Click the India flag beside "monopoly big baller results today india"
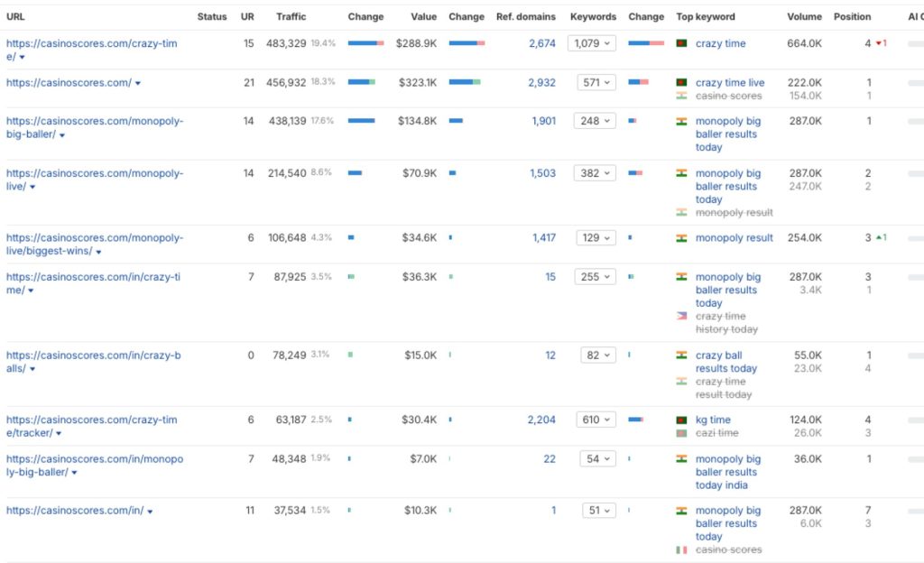The image size is (924, 563). pyautogui.click(x=681, y=459)
